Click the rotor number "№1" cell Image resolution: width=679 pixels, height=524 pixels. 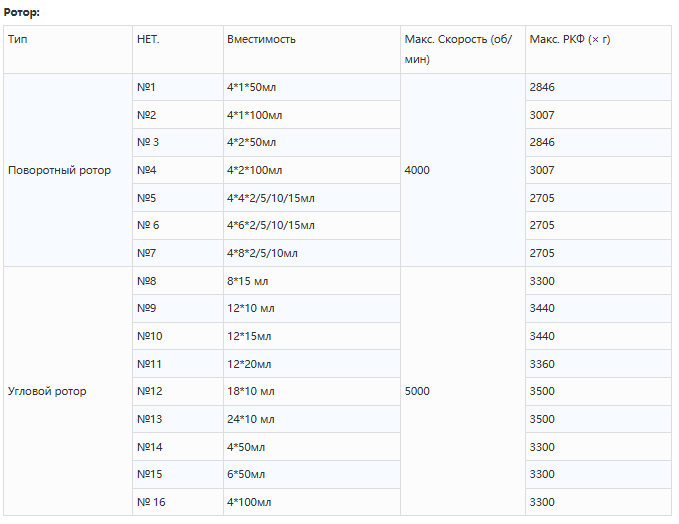click(146, 87)
